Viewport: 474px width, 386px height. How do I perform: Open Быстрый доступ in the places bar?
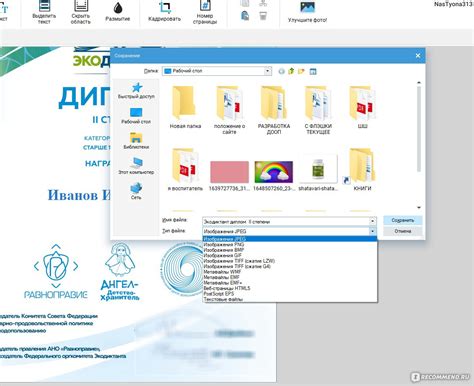pos(136,90)
